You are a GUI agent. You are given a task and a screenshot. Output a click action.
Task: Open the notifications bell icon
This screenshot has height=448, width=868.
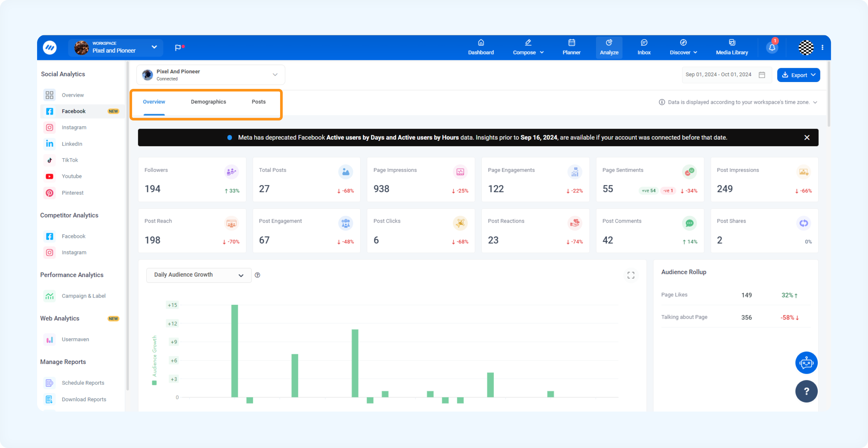pos(772,48)
